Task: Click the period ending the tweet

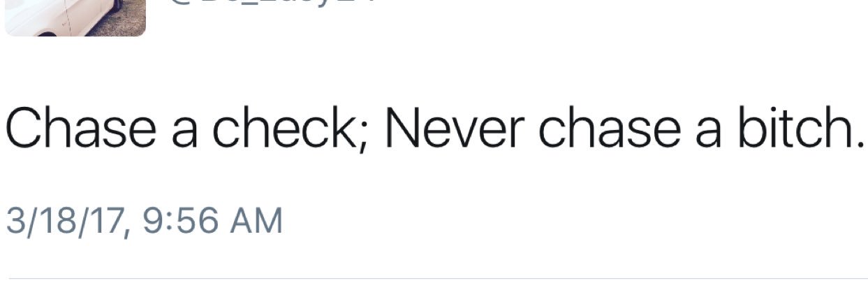Action: coord(856,145)
